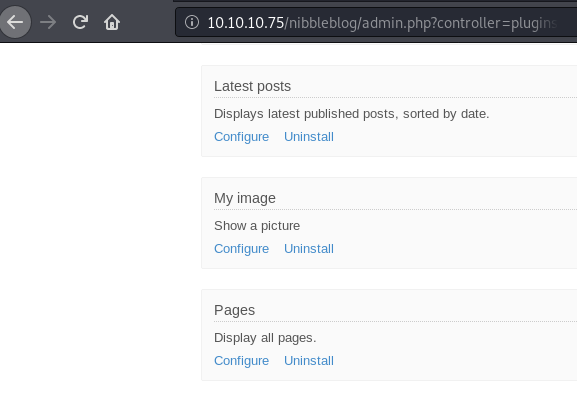Viewport: 577px width, 418px height.
Task: Uninstall the Latest posts plugin
Action: coord(309,137)
